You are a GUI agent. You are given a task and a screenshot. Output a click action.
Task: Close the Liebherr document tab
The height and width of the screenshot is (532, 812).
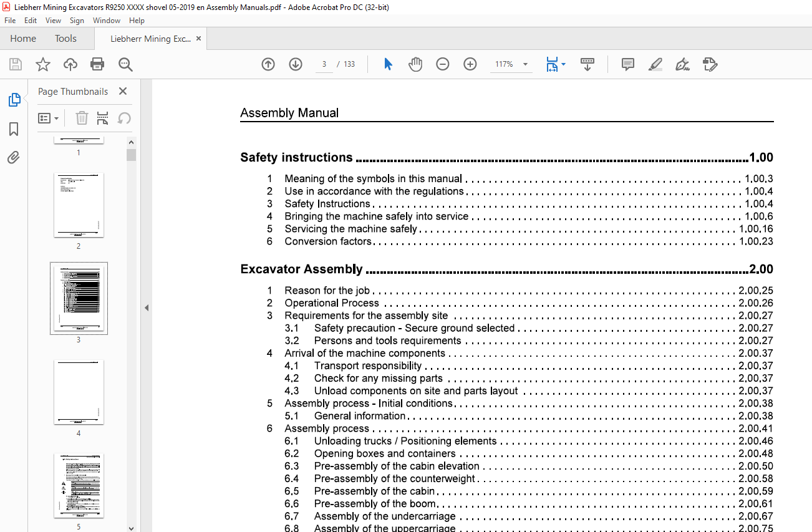[x=198, y=38]
